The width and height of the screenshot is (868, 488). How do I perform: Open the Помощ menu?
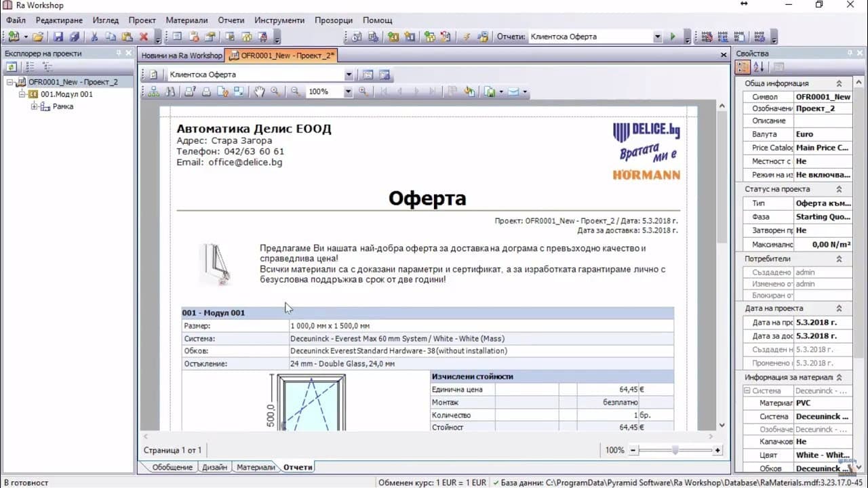[377, 20]
